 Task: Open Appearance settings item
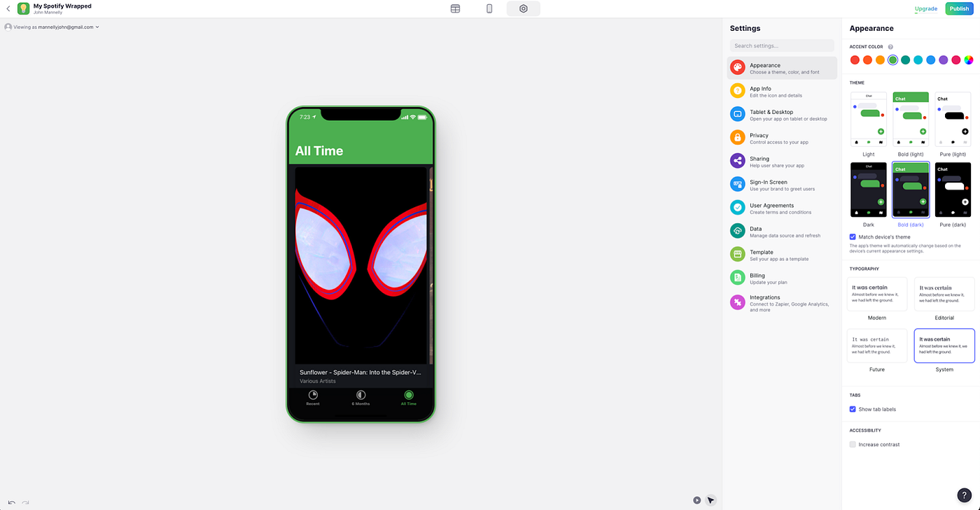(x=782, y=68)
